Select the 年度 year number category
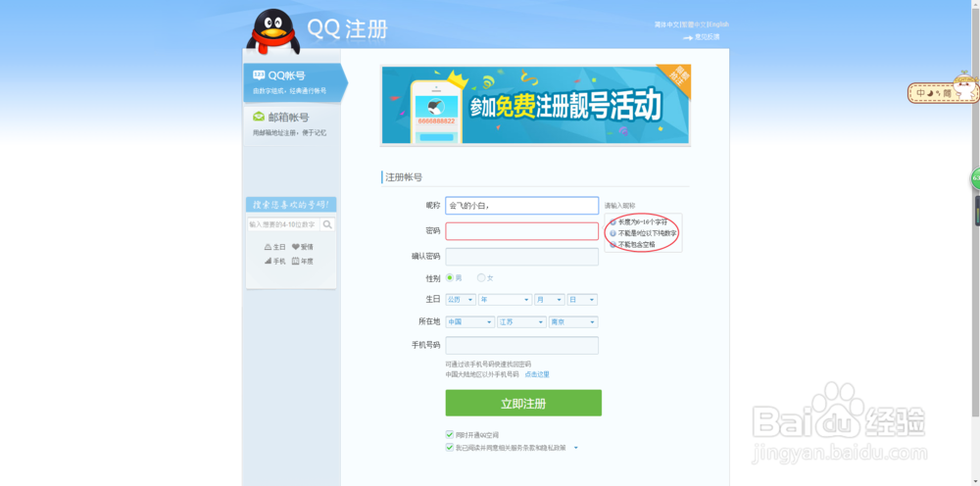The width and height of the screenshot is (980, 486). (x=303, y=261)
